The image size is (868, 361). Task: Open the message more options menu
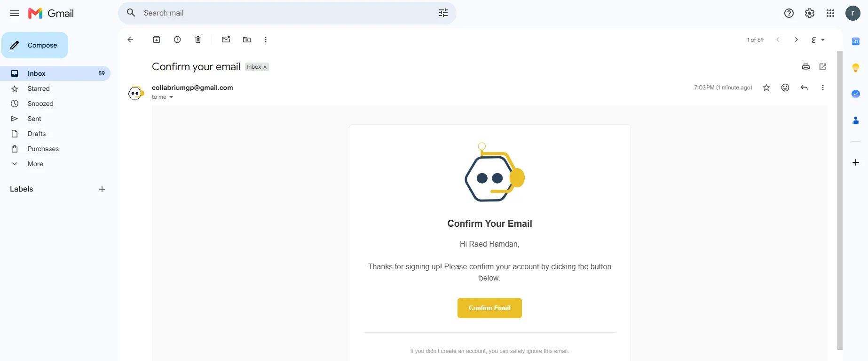click(x=823, y=88)
